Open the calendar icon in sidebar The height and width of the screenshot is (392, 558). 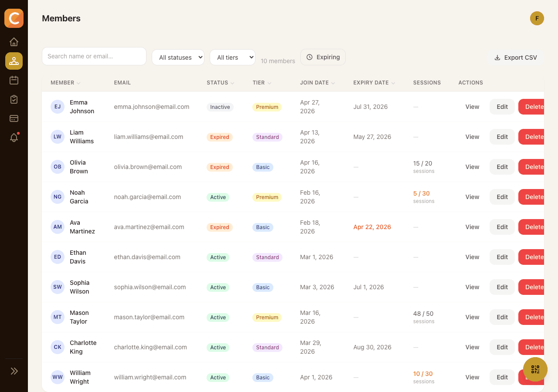[x=14, y=80]
